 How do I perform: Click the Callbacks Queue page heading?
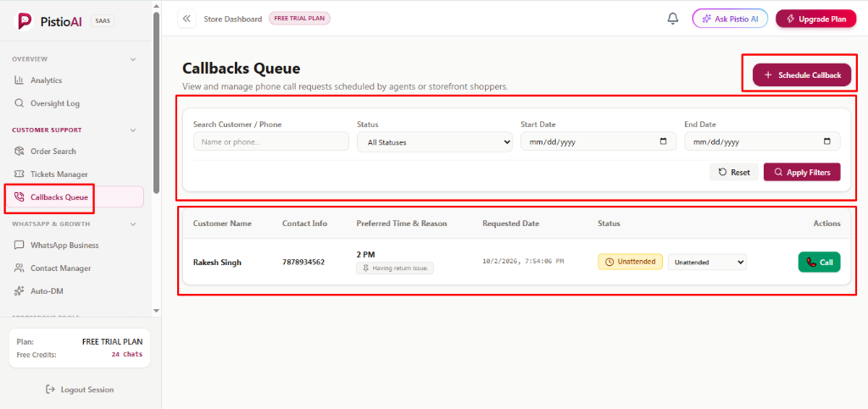coord(241,69)
